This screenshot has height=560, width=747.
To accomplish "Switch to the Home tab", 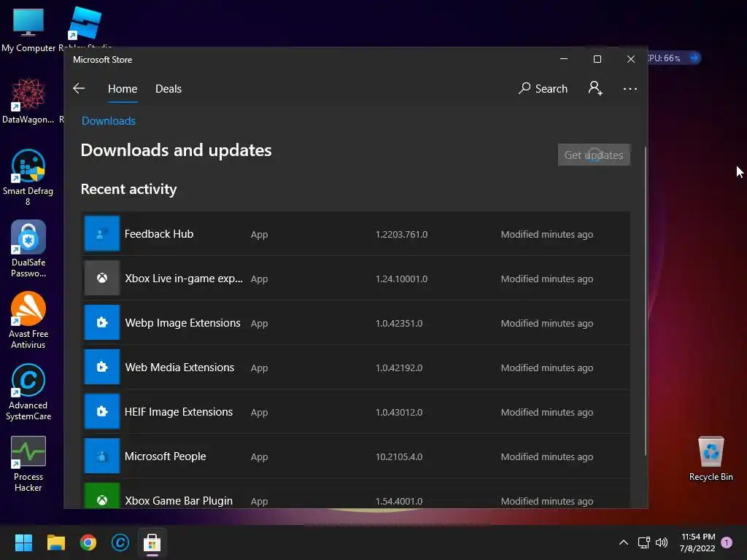I will [x=123, y=88].
